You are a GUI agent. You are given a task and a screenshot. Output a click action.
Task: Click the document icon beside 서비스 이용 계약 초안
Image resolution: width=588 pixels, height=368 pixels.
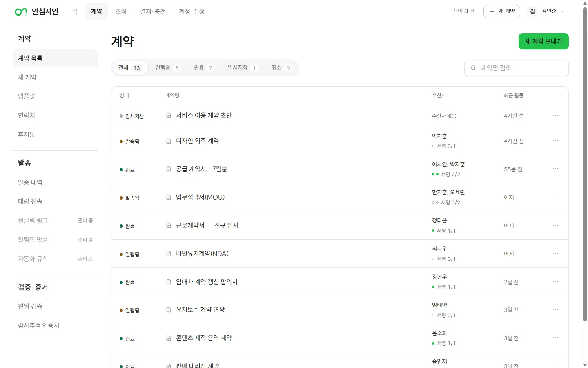point(169,116)
